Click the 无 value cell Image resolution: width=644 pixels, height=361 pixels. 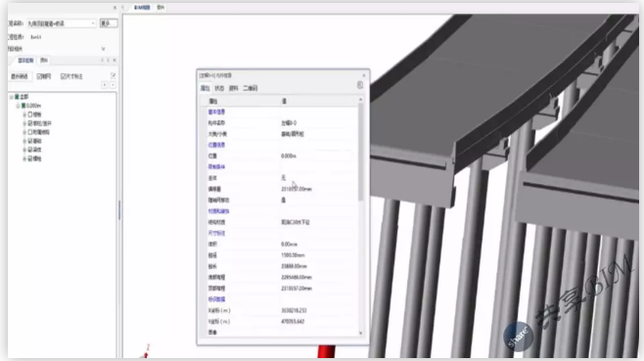point(284,178)
